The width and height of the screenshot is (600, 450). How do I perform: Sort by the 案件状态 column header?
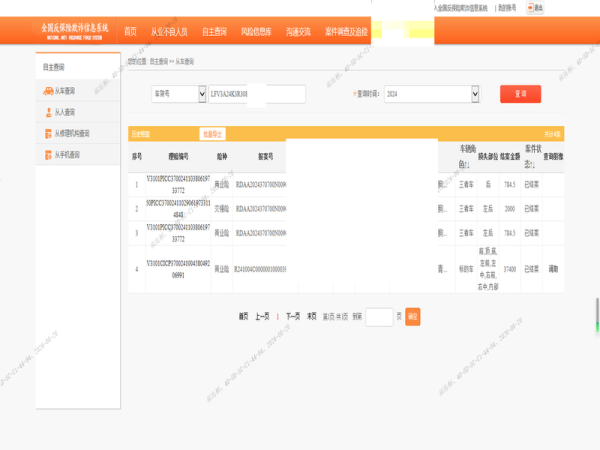click(x=532, y=157)
